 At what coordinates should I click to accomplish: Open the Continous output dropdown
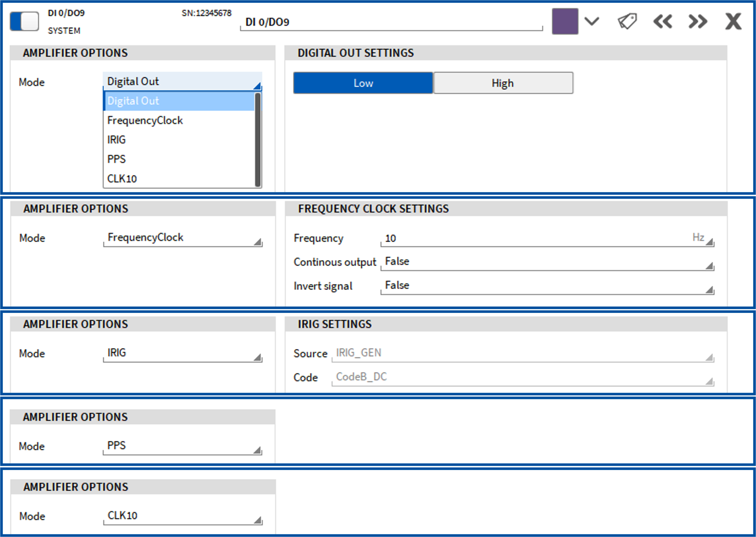[547, 262]
